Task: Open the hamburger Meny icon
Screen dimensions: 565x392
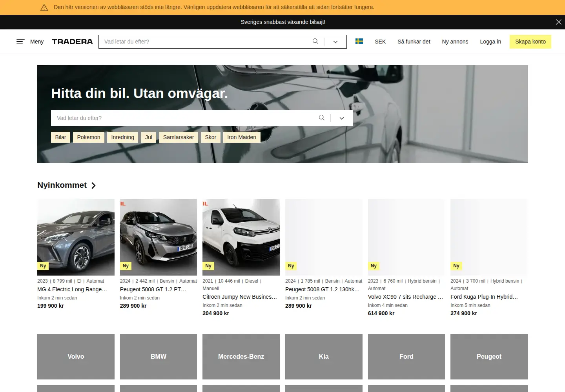Action: [x=20, y=42]
